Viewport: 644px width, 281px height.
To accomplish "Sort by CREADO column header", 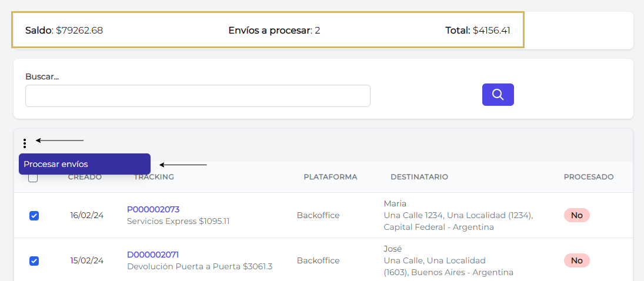I will coord(85,177).
